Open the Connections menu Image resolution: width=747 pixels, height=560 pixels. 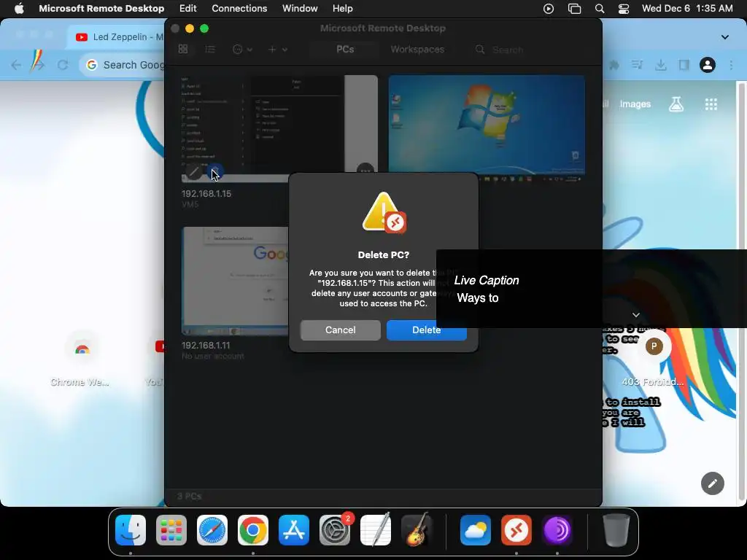(x=239, y=9)
